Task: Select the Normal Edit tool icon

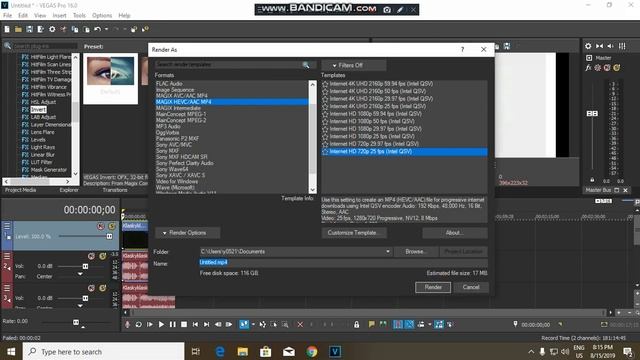Action: pos(244,324)
